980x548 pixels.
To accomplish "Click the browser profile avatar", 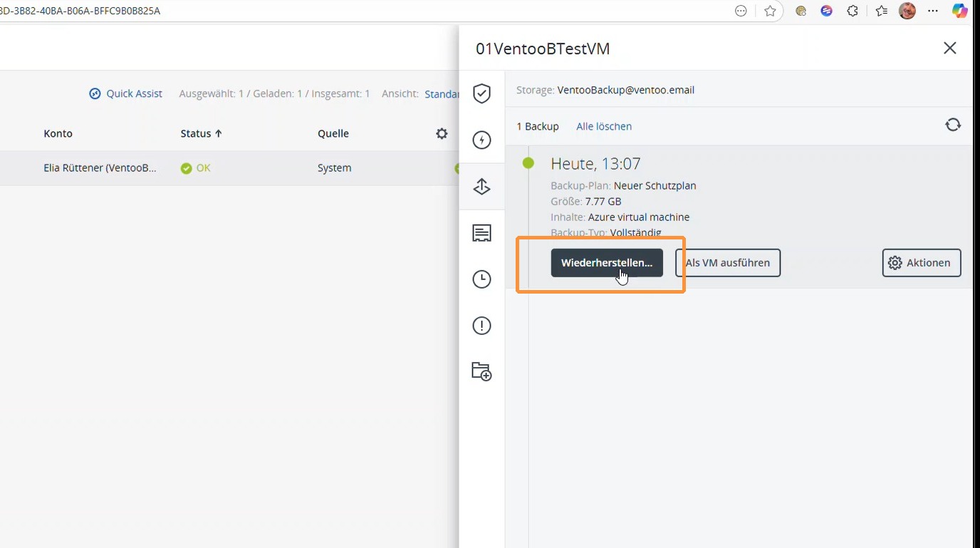I will pyautogui.click(x=907, y=11).
